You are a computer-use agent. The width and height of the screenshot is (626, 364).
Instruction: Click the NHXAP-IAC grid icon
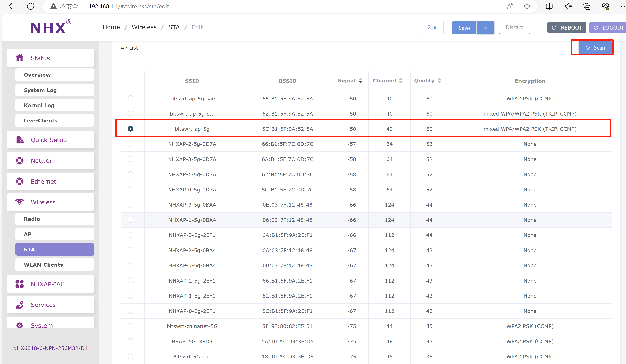tap(19, 284)
